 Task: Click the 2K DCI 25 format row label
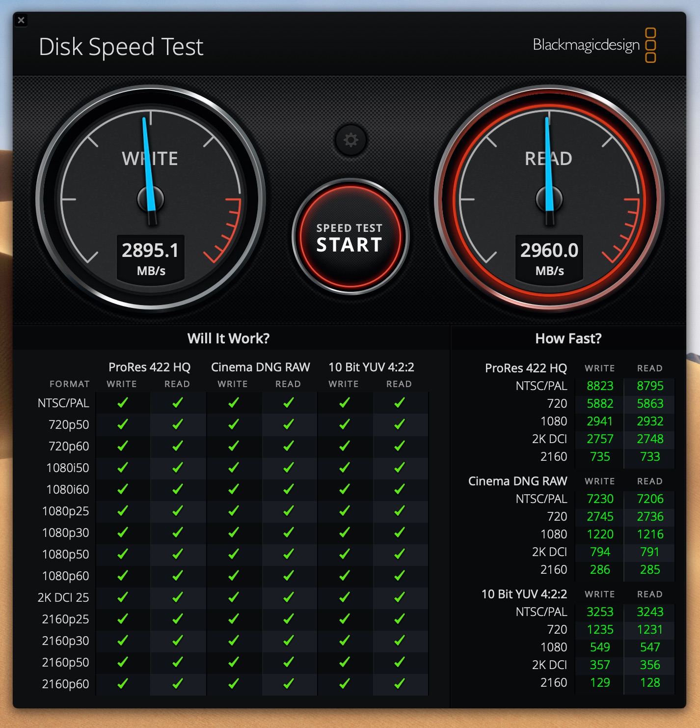coord(64,597)
